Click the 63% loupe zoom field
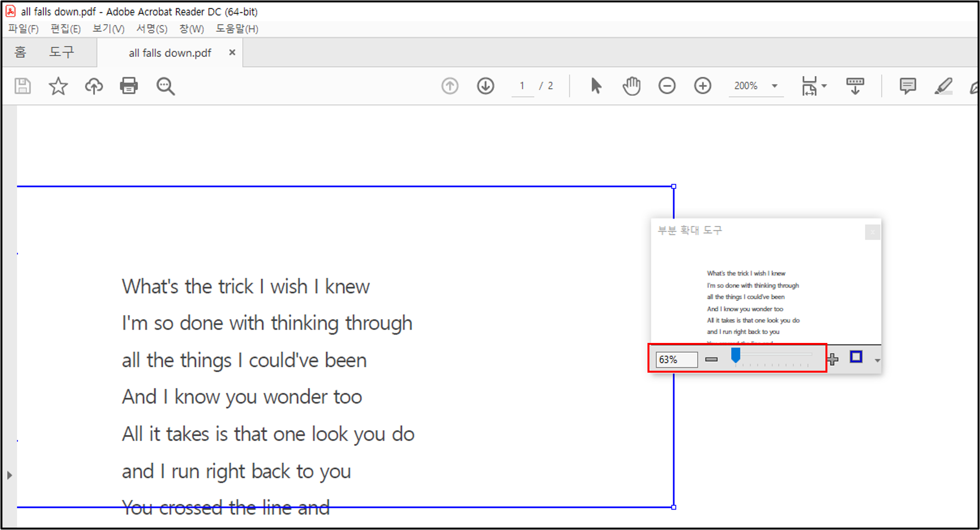 pyautogui.click(x=676, y=360)
